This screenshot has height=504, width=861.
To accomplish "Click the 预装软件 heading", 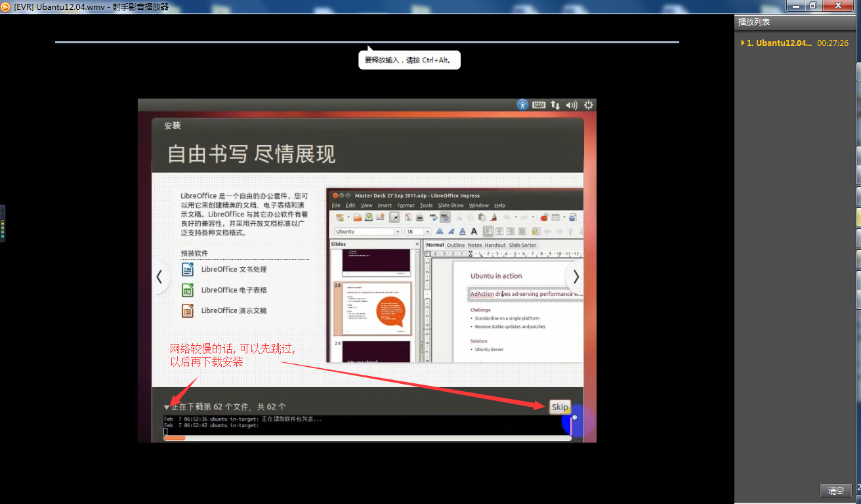I will (x=195, y=253).
